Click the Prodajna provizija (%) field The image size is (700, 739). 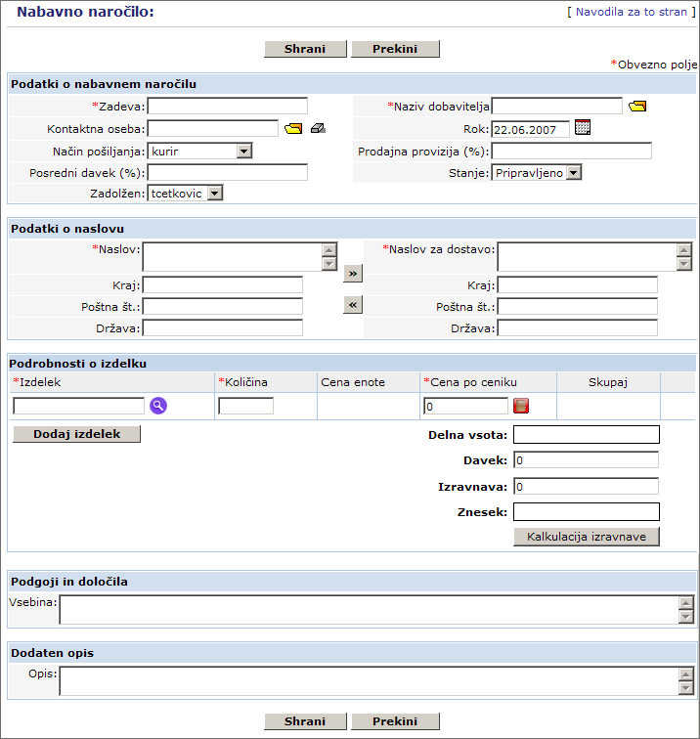click(571, 151)
